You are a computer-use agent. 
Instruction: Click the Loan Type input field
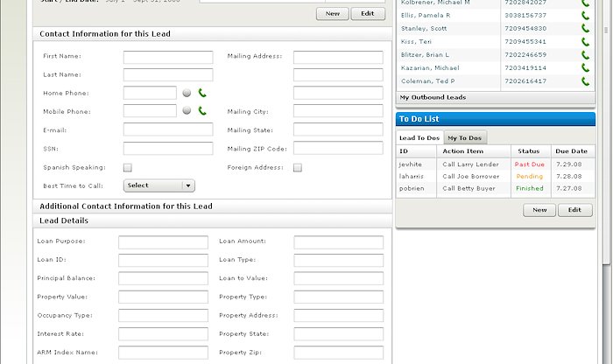coord(339,261)
